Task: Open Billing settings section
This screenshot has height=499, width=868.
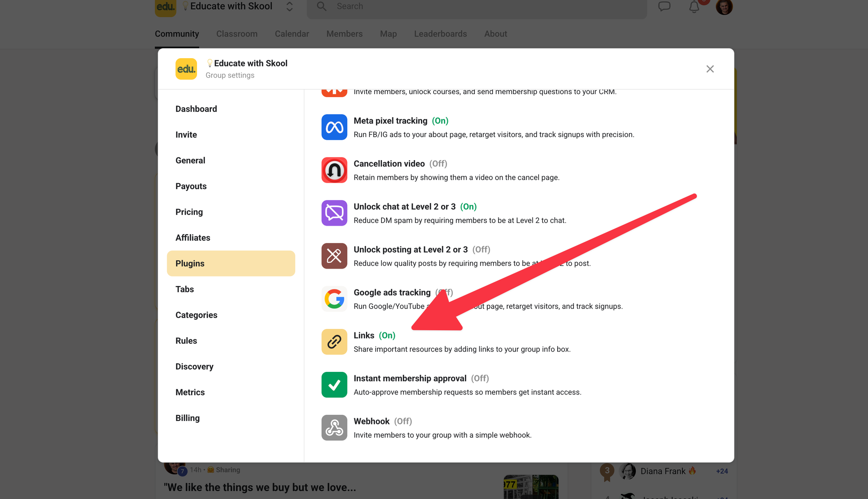Action: click(x=231, y=418)
